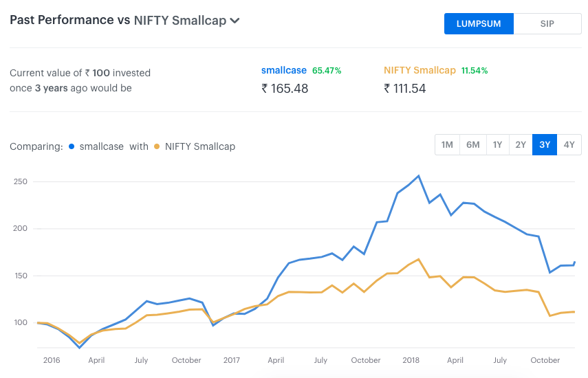Click the 250 y-axis label
Screen dimensions: 588x378
(x=20, y=181)
